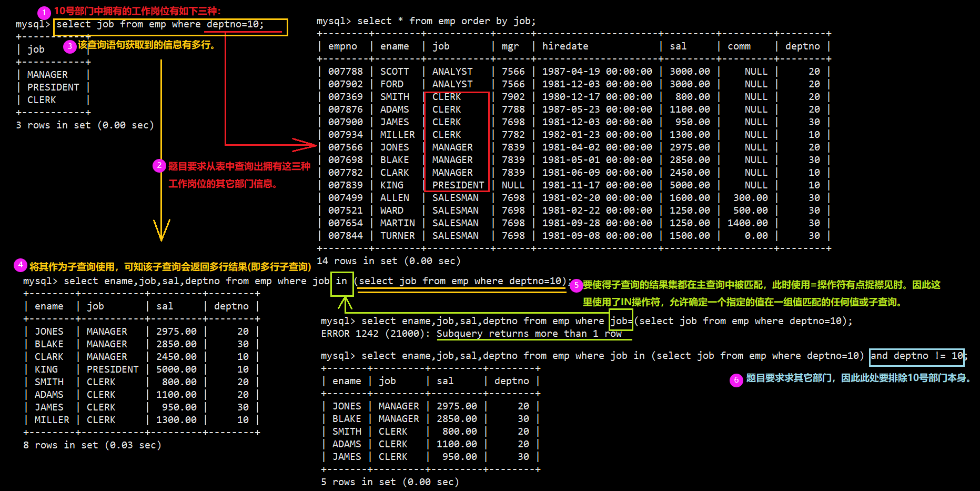
Task: Click hiredate 1981-02-22 00:00:00
Action: point(597,211)
